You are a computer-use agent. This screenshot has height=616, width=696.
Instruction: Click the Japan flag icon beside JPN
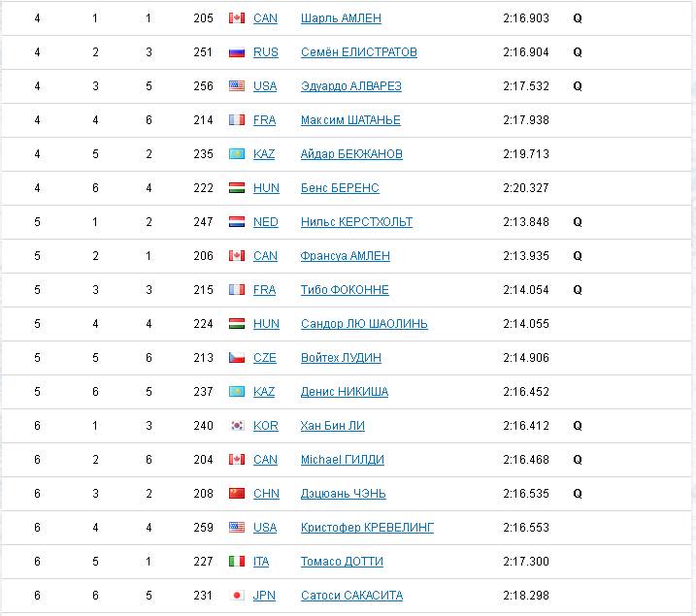(237, 596)
